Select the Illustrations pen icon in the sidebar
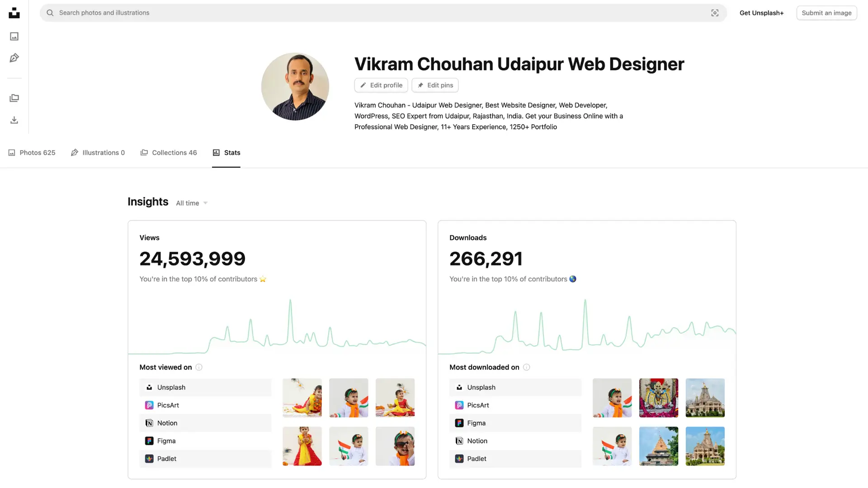This screenshot has height=488, width=868. (x=14, y=58)
